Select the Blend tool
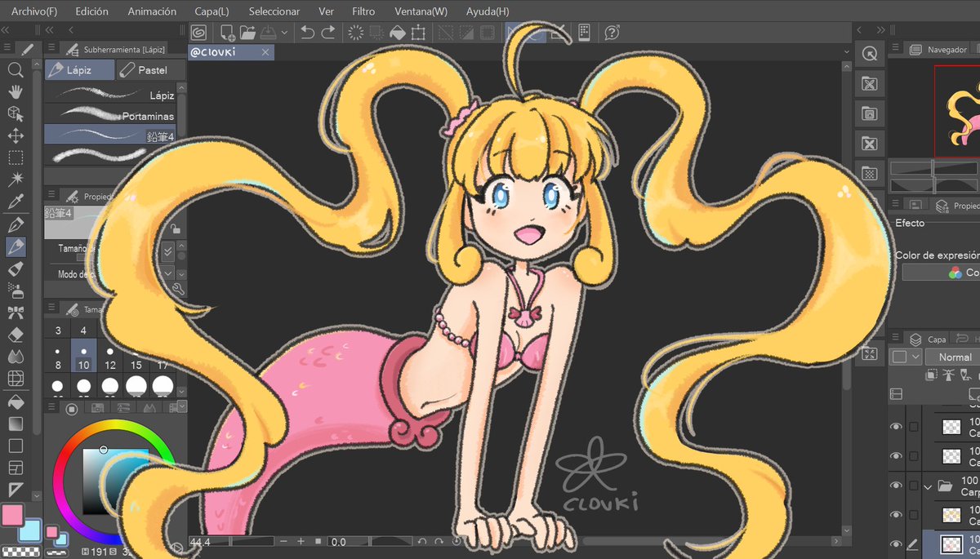The image size is (980, 559). pyautogui.click(x=16, y=357)
